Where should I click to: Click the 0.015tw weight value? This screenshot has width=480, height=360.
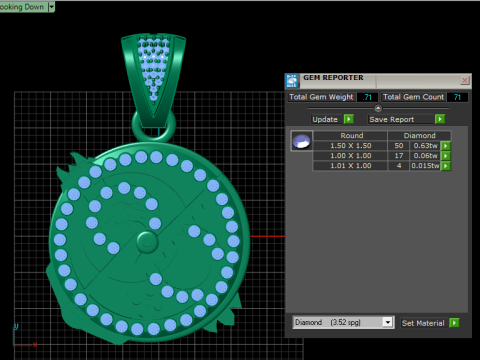[425, 166]
